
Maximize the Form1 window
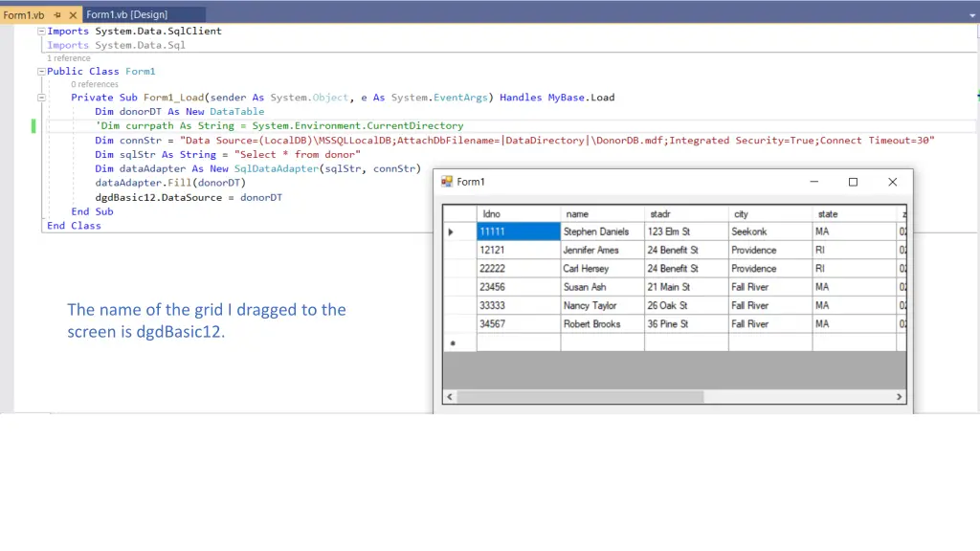[853, 182]
